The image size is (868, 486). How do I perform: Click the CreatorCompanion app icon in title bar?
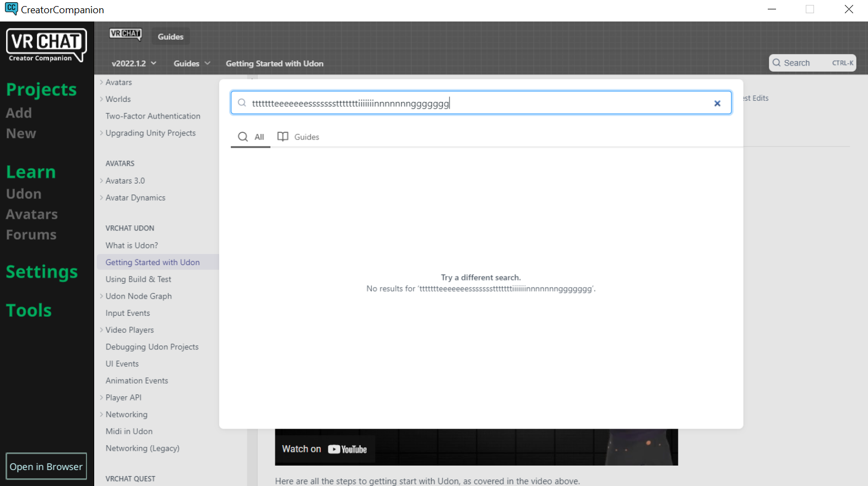11,9
